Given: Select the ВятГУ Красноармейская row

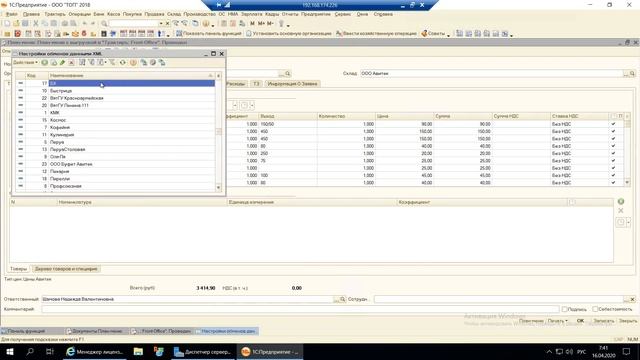Looking at the screenshot, I should click(x=115, y=98).
